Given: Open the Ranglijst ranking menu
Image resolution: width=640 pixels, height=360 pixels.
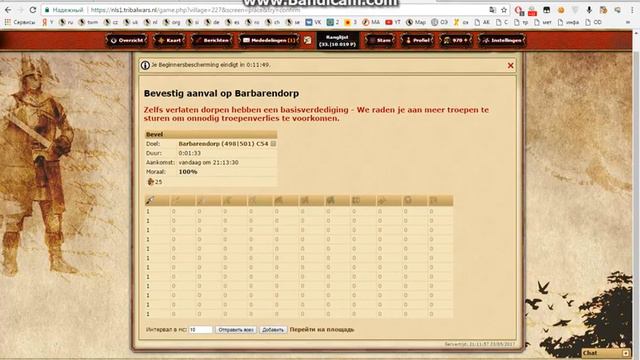Looking at the screenshot, I should click(x=337, y=40).
